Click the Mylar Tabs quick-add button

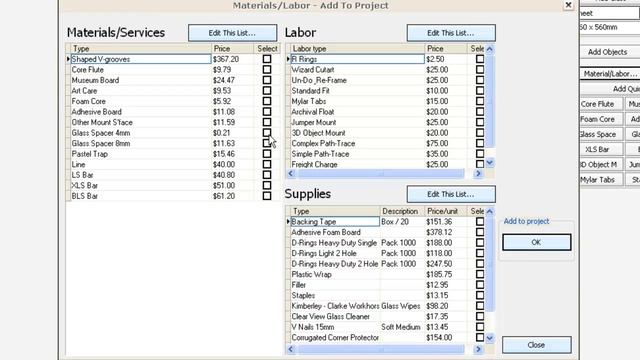[x=601, y=180]
